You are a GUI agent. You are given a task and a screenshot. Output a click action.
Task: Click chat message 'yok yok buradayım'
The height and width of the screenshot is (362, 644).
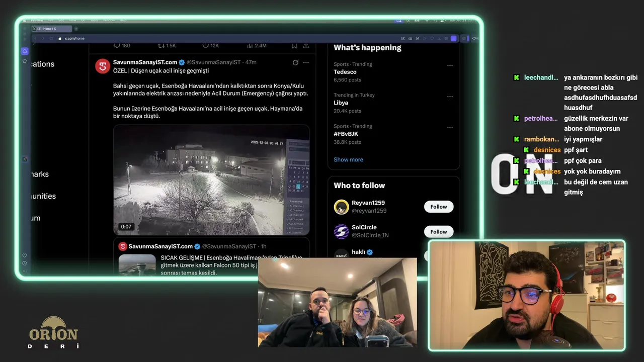pyautogui.click(x=592, y=171)
